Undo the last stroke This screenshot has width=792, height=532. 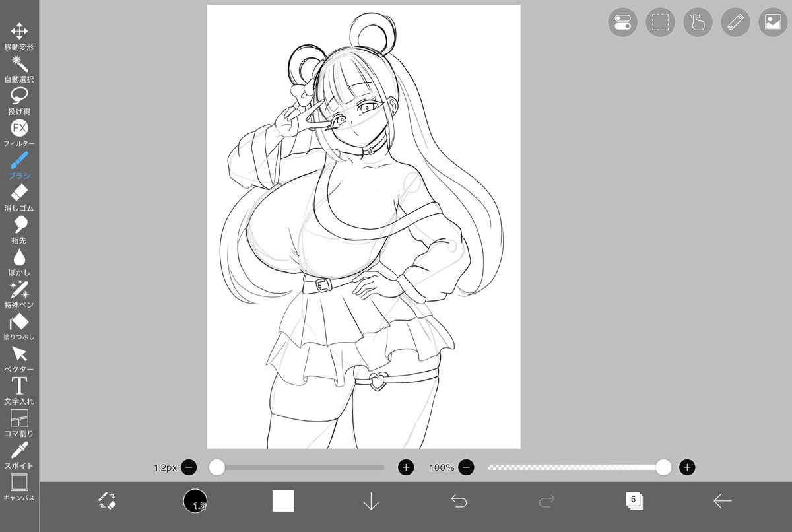click(459, 501)
